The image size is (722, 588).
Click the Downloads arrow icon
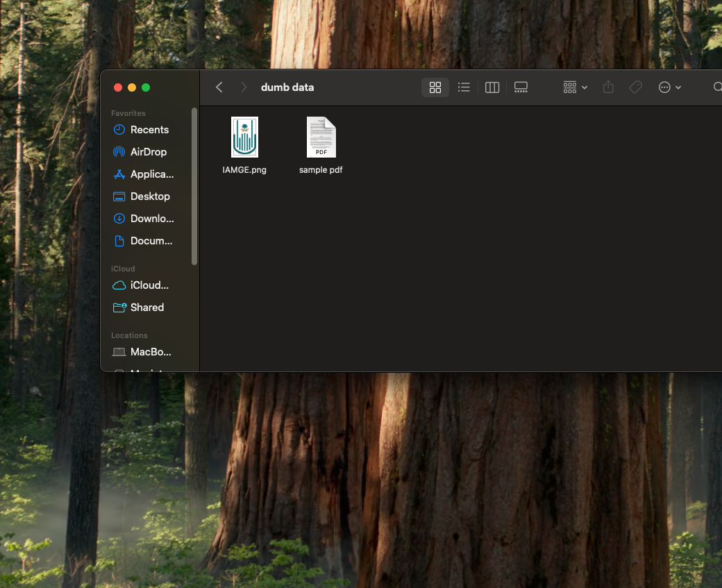pos(119,219)
